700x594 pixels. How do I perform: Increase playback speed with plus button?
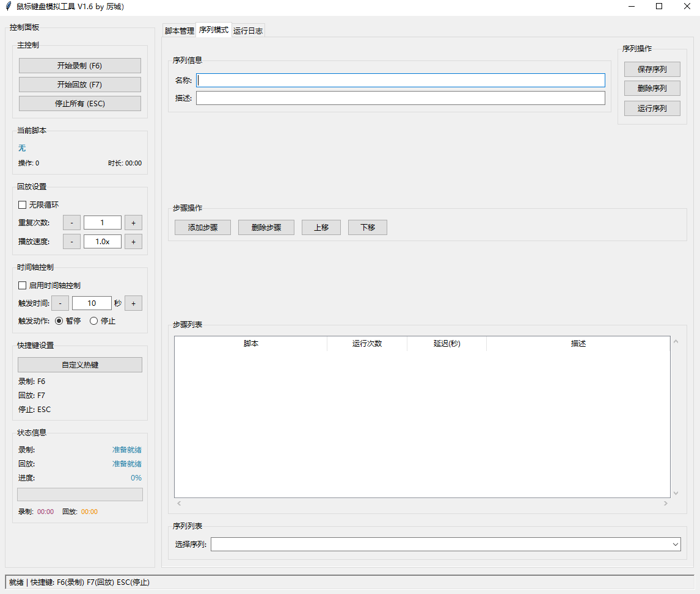pyautogui.click(x=133, y=242)
